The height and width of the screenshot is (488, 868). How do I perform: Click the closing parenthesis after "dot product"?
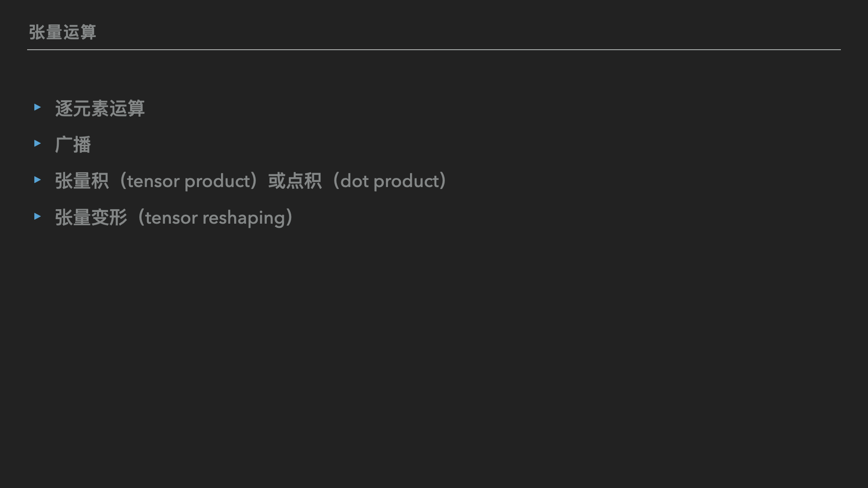pyautogui.click(x=443, y=181)
